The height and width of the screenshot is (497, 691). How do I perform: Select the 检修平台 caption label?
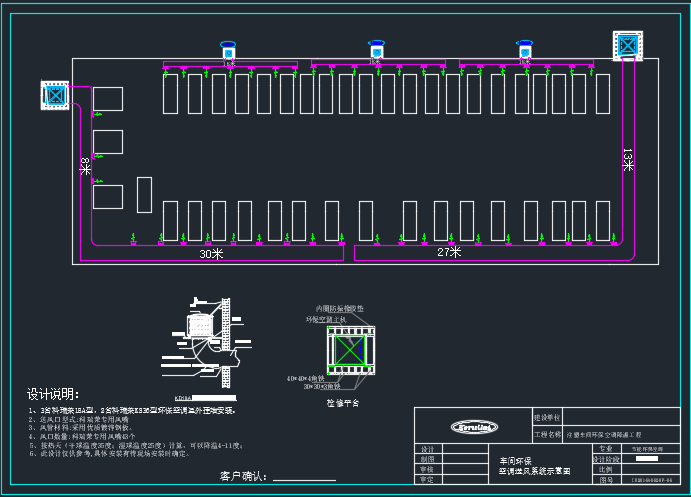pos(343,402)
